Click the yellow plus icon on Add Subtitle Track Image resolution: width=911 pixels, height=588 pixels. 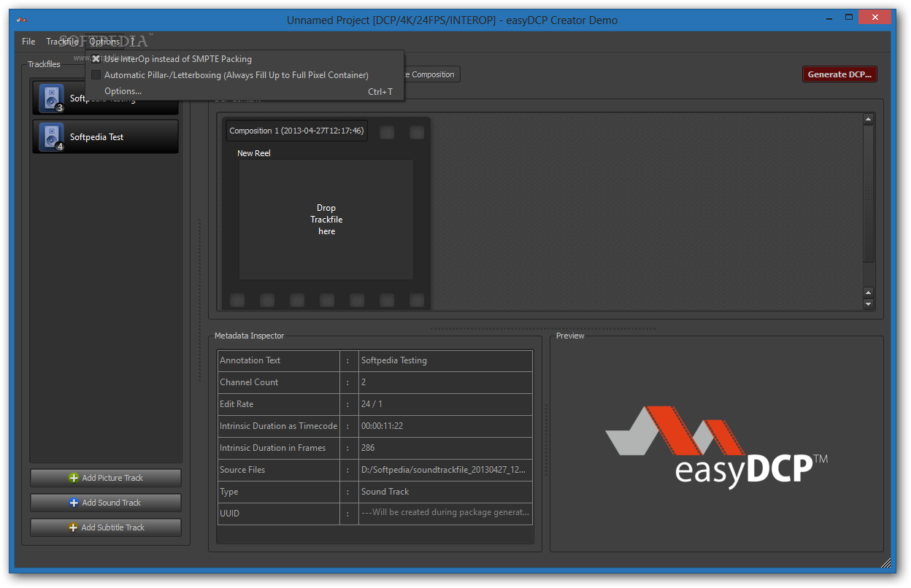(x=73, y=527)
